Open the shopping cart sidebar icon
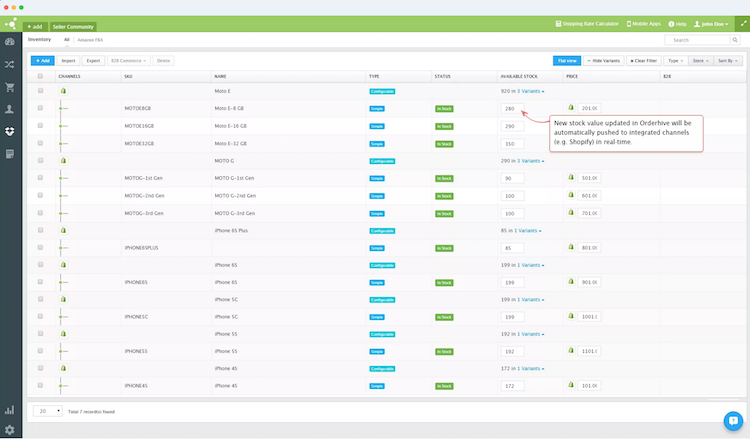 (10, 86)
